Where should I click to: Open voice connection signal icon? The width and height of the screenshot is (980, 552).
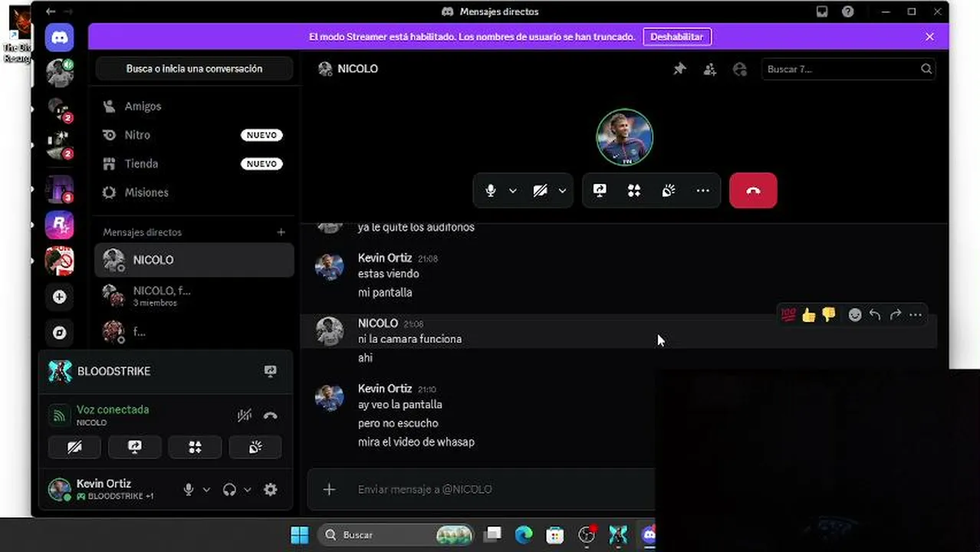click(x=59, y=416)
